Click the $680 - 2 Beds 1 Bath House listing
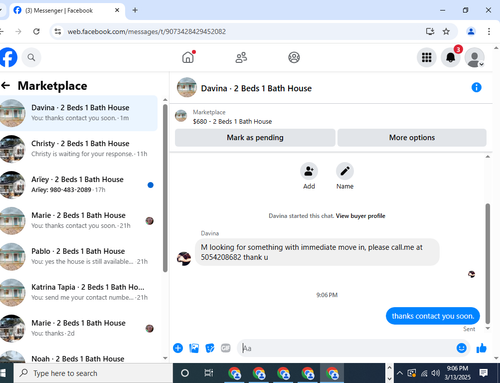 [x=232, y=121]
